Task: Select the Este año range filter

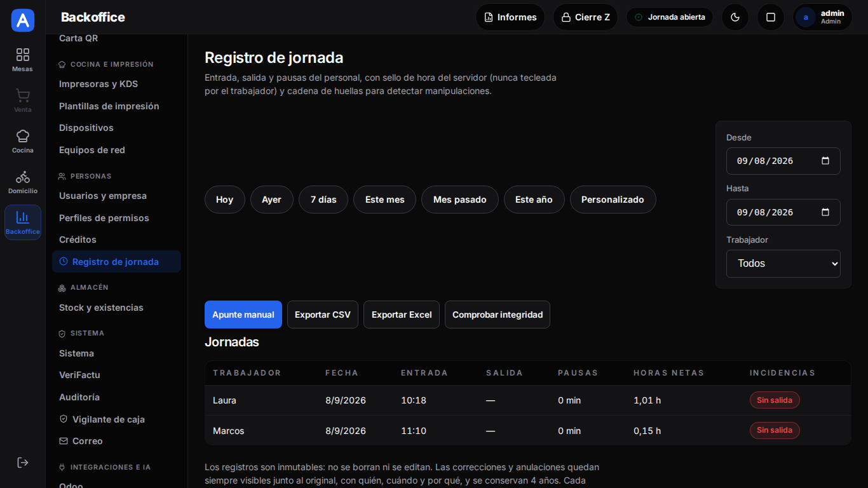Action: (x=534, y=200)
